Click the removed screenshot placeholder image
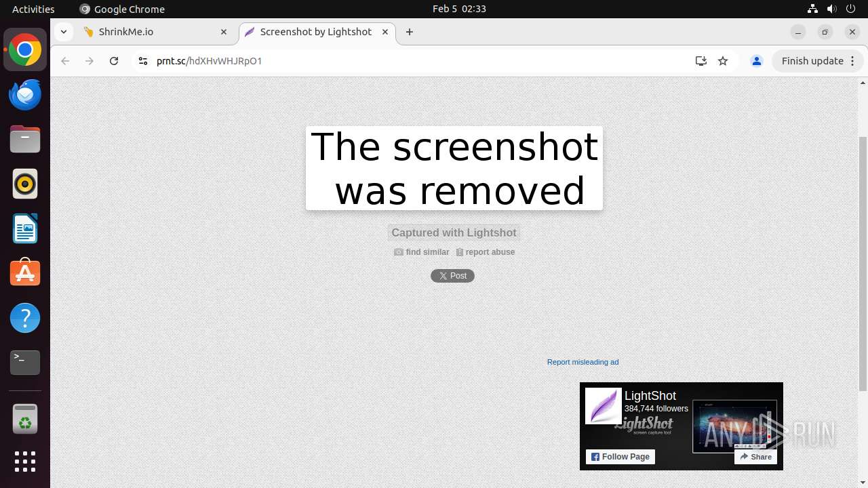The image size is (868, 488). point(454,168)
